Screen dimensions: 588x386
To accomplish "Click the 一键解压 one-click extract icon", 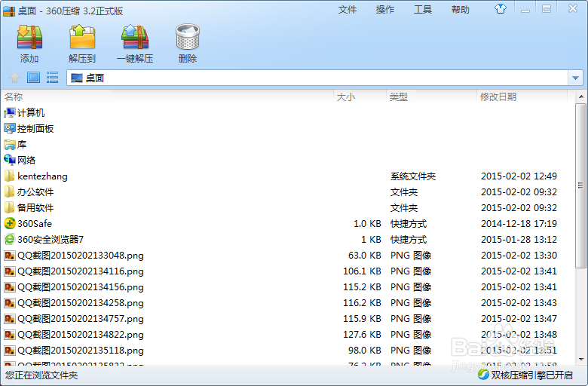I will (135, 37).
